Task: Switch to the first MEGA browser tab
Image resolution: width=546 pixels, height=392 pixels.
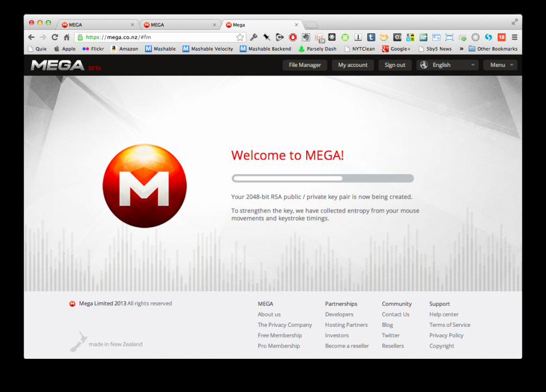Action: point(98,25)
